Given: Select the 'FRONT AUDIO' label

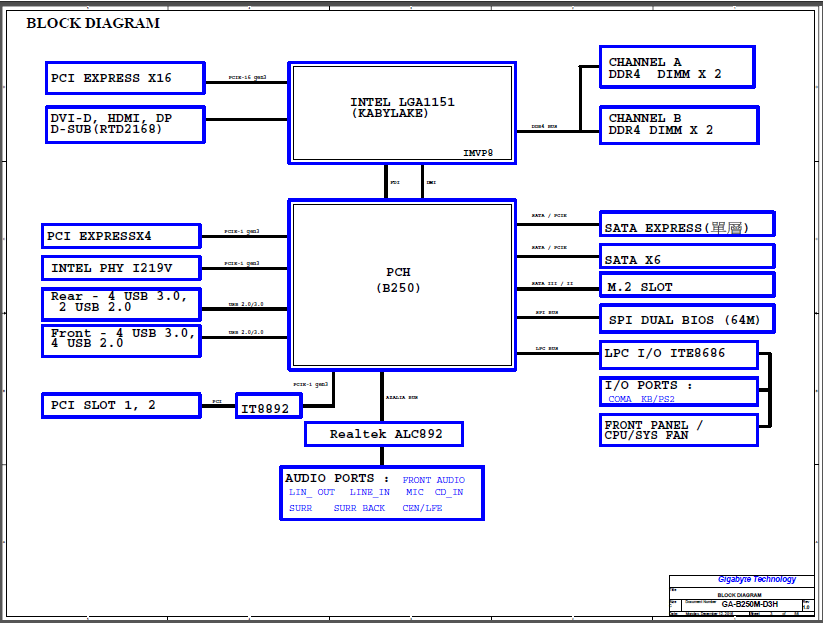Looking at the screenshot, I should tap(434, 480).
